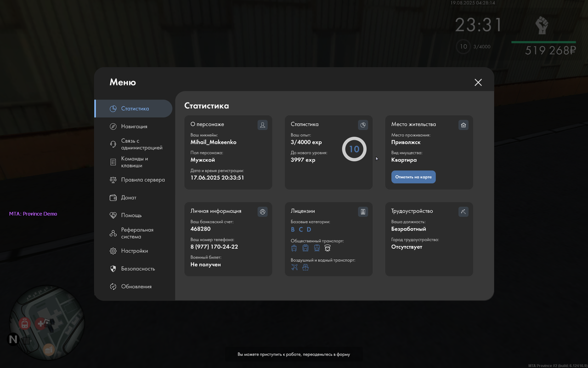588x368 pixels.
Task: Click the person icon on О персонаже card
Action: 262,125
